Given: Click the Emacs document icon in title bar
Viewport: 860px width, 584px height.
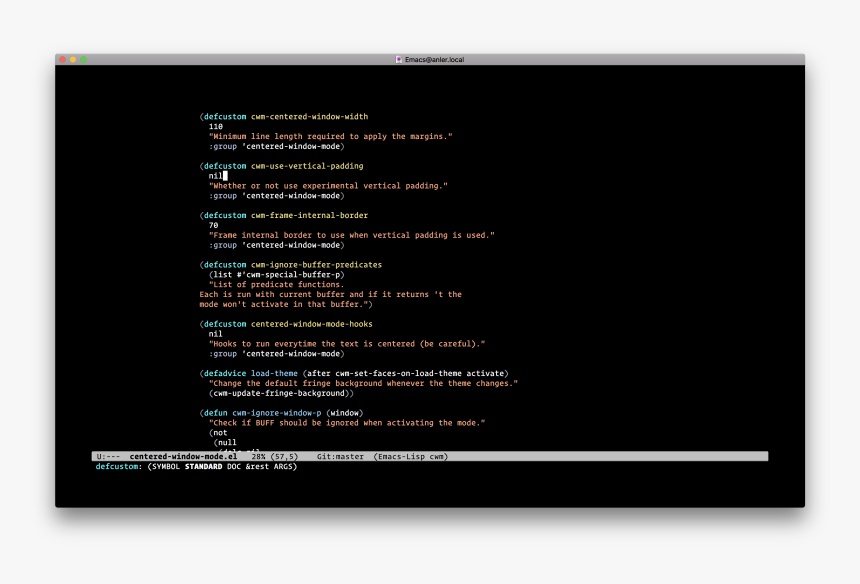Looking at the screenshot, I should [x=399, y=59].
